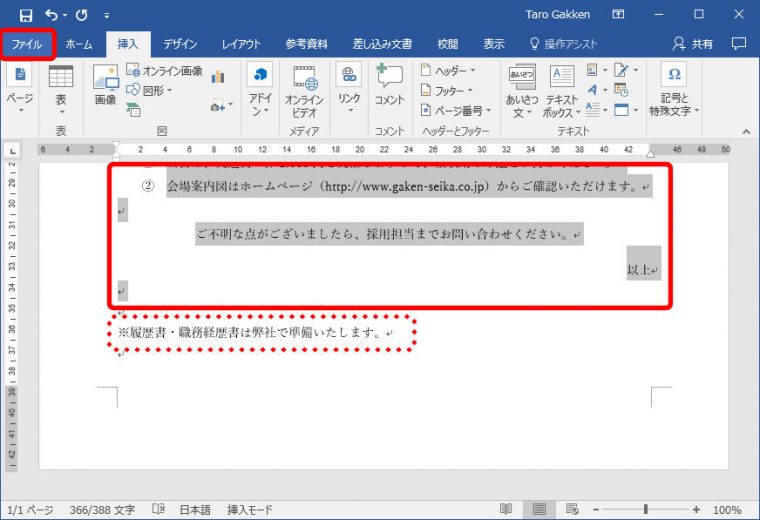Click the line ※履歴書・職務経歴書は弊社で準備いたします。

(x=255, y=332)
